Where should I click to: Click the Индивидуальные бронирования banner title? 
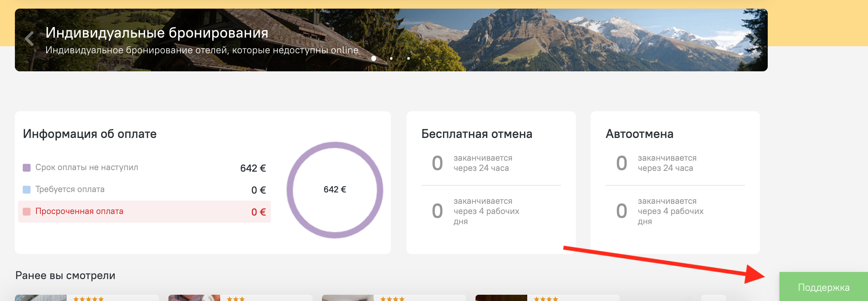(x=157, y=33)
